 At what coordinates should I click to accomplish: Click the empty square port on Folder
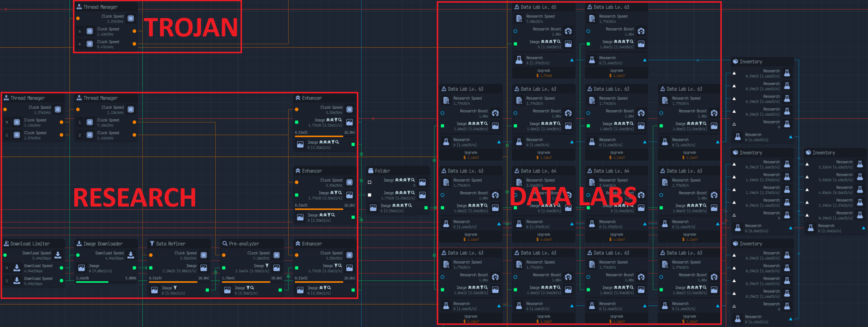point(370,182)
